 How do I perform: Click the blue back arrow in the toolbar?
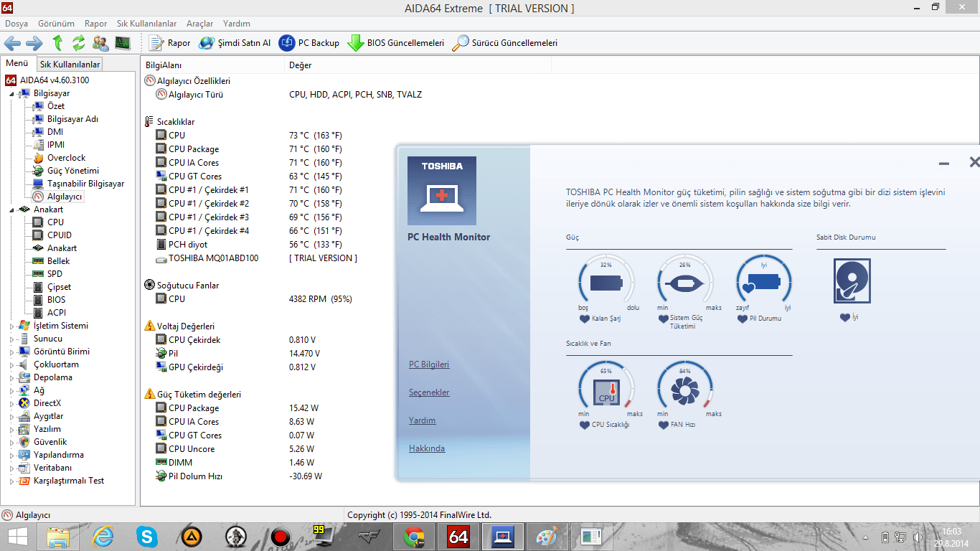pyautogui.click(x=12, y=43)
